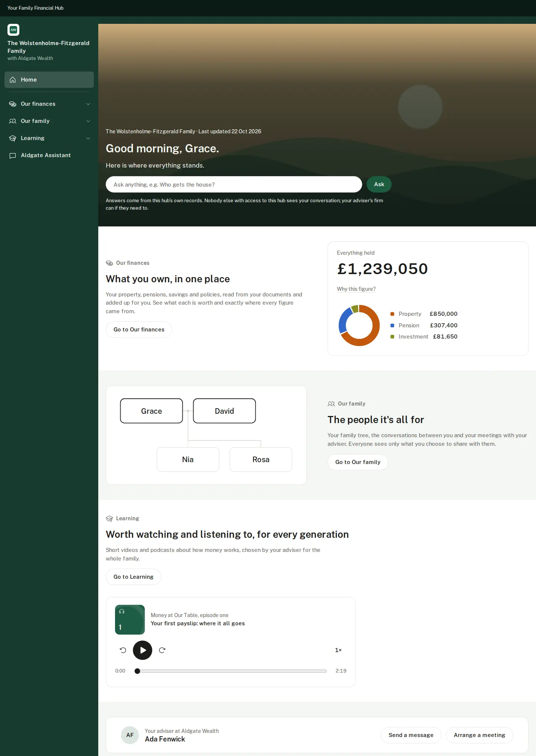Click the 'What you own, in one place' heading
The height and width of the screenshot is (756, 536).
coord(168,279)
